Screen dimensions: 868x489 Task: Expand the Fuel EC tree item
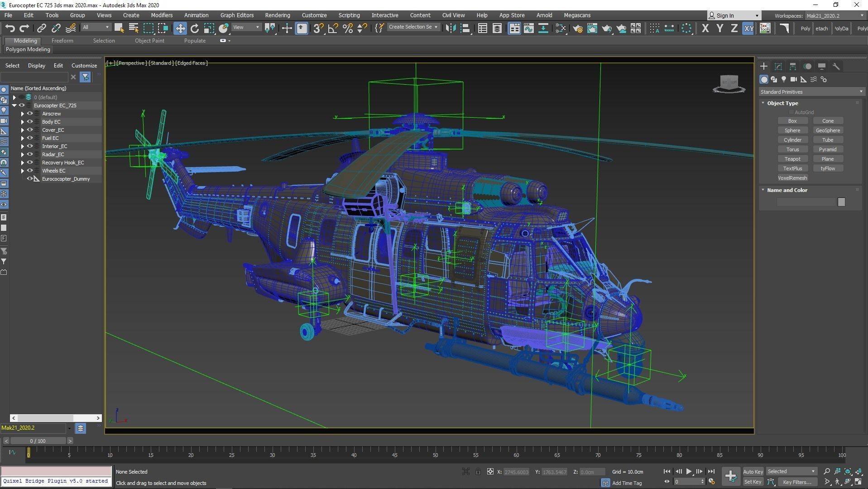click(22, 138)
